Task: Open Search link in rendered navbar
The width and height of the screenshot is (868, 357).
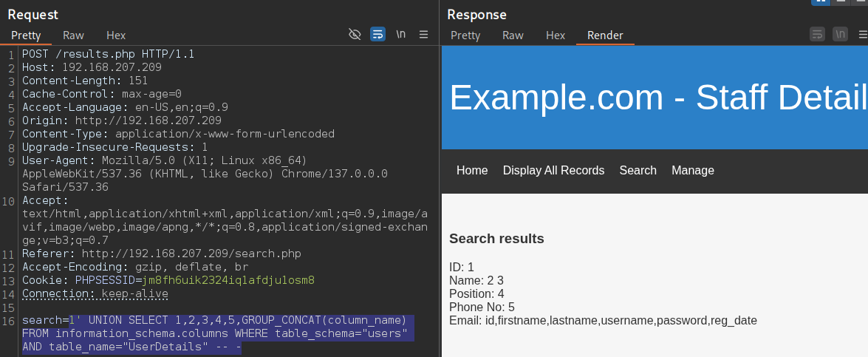Action: coord(638,171)
